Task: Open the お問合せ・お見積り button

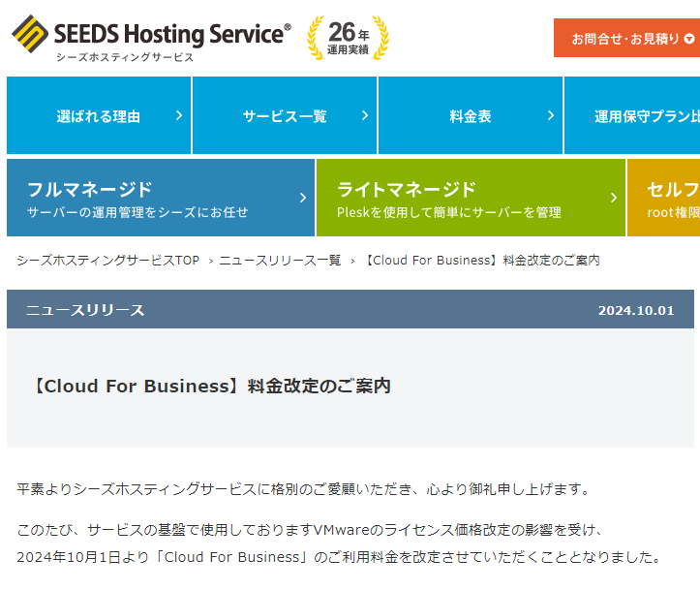Action: click(626, 38)
